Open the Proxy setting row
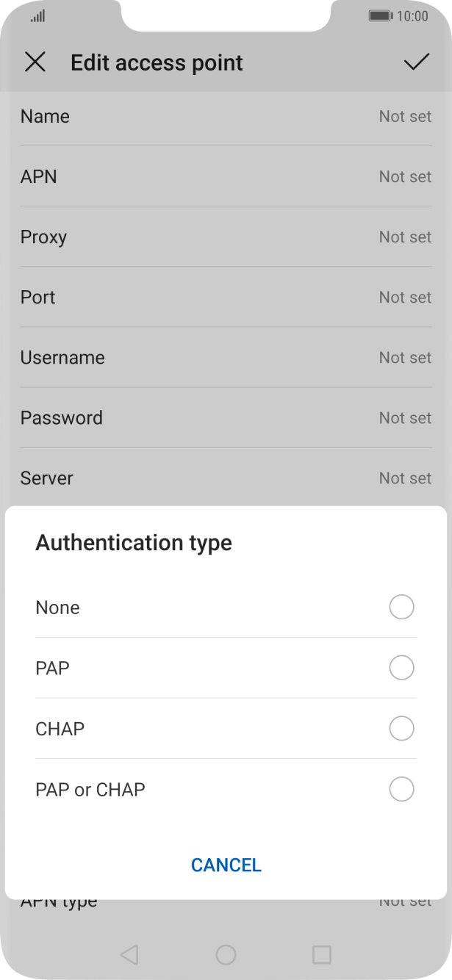The height and width of the screenshot is (980, 452). coord(226,237)
